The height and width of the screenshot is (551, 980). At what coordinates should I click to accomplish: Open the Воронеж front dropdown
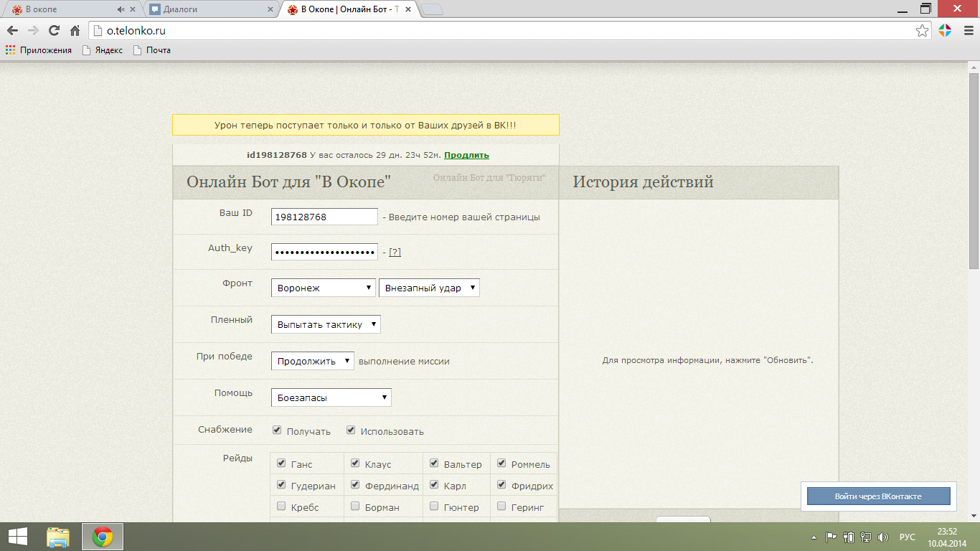tap(324, 288)
